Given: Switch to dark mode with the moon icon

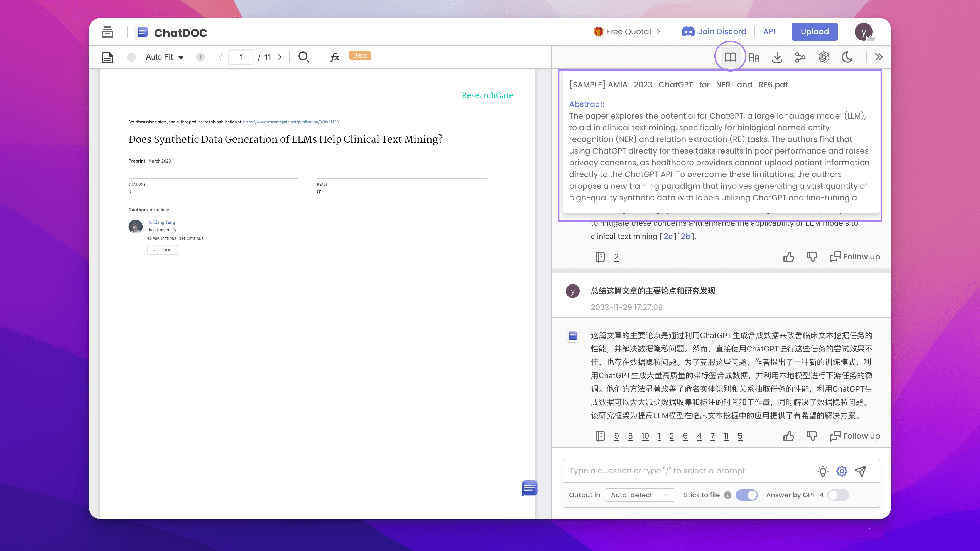Looking at the screenshot, I should (x=847, y=57).
